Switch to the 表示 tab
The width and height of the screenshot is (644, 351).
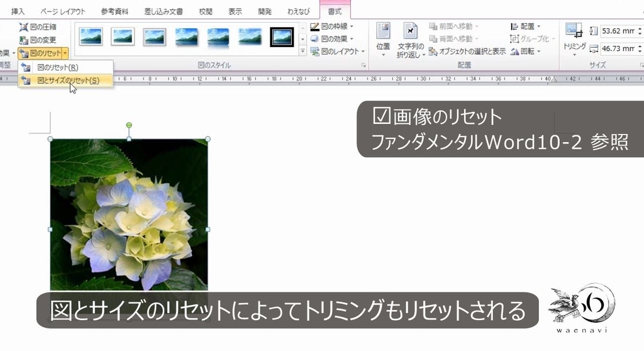(x=235, y=11)
